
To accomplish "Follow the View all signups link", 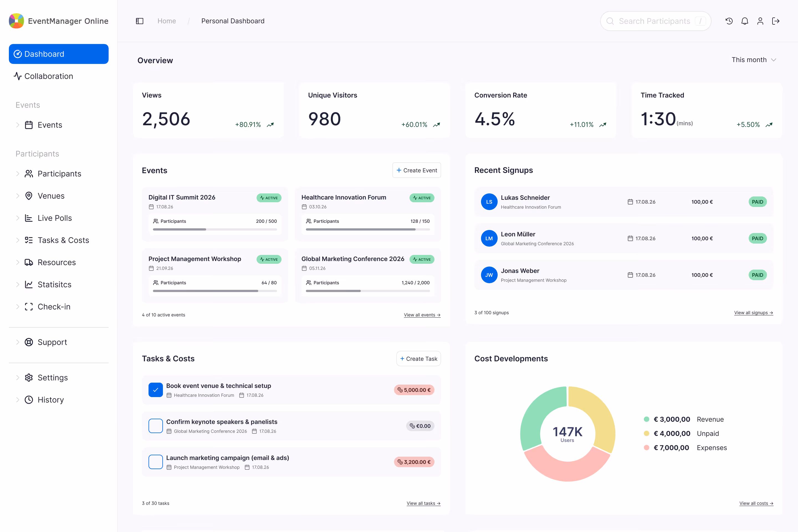I will (x=754, y=313).
